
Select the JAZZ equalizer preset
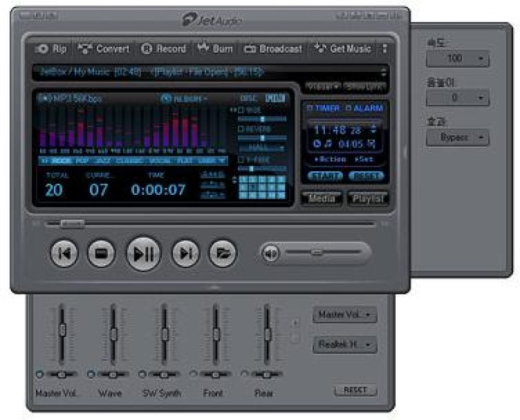tap(102, 161)
